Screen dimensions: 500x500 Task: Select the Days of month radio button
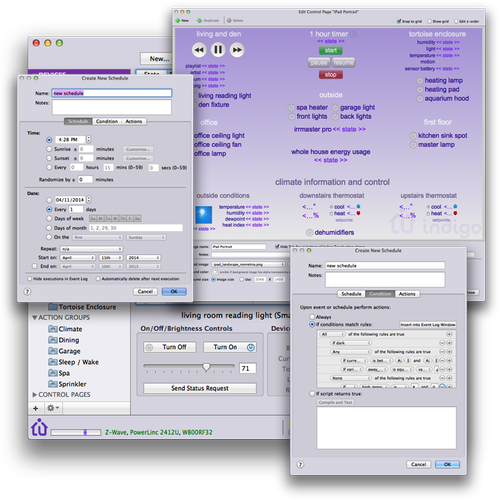click(49, 228)
